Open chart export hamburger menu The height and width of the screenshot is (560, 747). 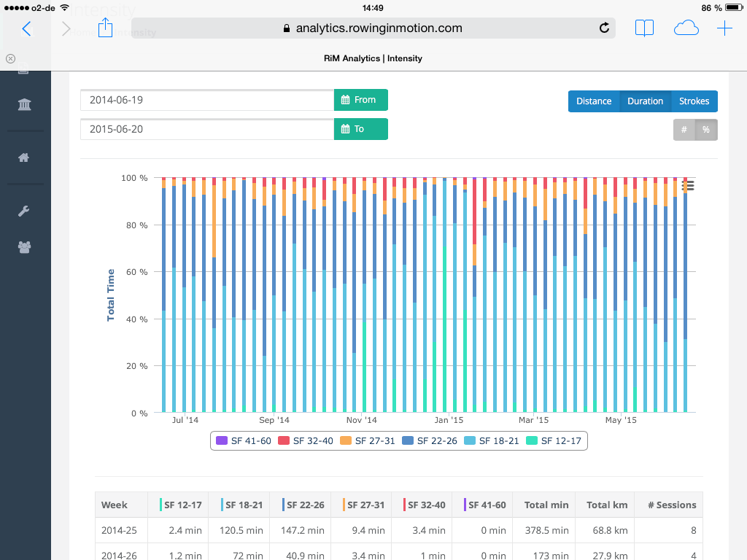coord(688,186)
